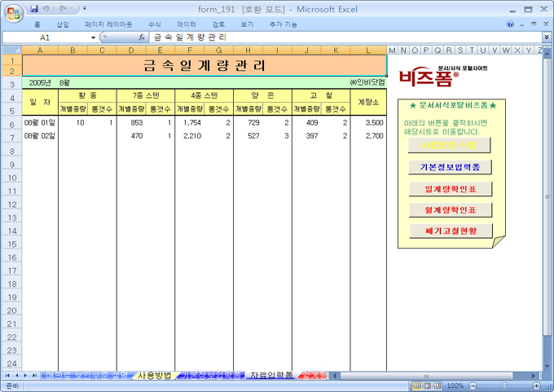Click inside the formula bar input field
The width and height of the screenshot is (554, 392).
[342, 37]
